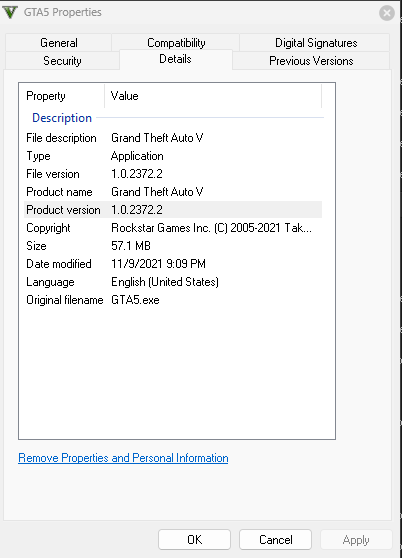Select the Size row showing 57.1 MB
Screen dimensions: 402x558
click(x=173, y=246)
